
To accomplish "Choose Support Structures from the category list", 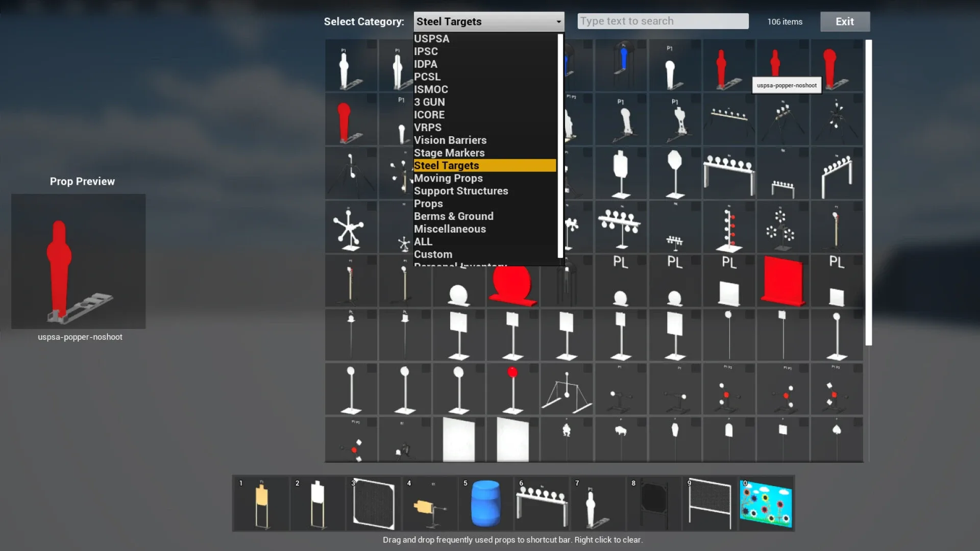I will (460, 191).
